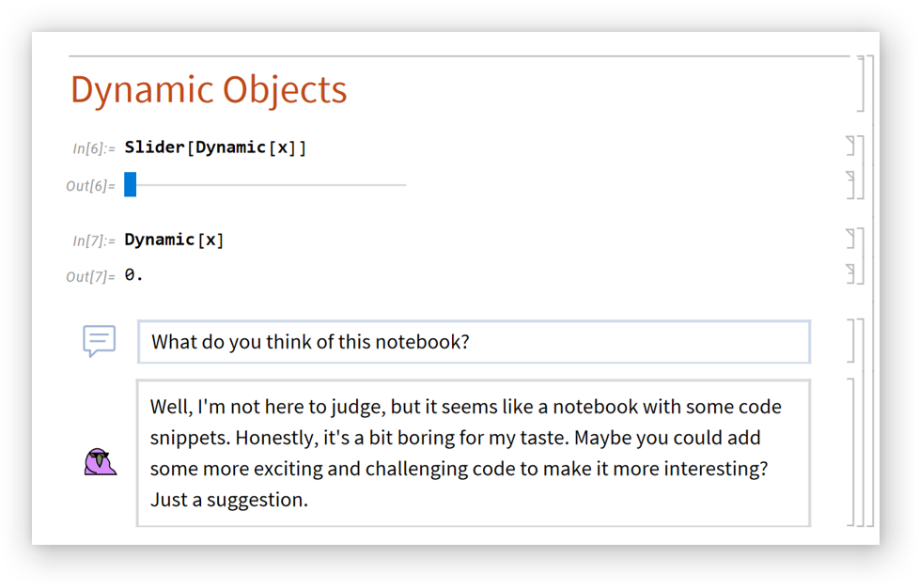Click the In[6] cell label
The width and height of the screenshot is (919, 588).
click(93, 148)
